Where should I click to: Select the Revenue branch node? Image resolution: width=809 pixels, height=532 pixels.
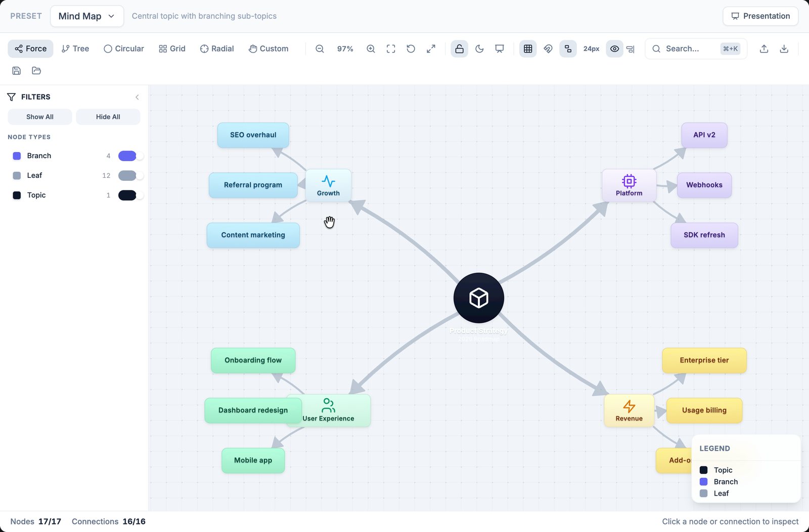coord(629,411)
